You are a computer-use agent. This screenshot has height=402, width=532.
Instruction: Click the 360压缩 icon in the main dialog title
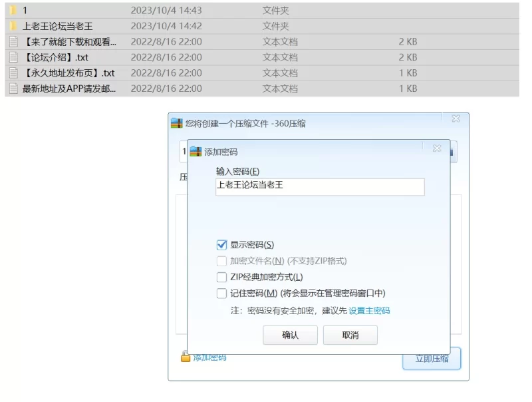[x=176, y=123]
